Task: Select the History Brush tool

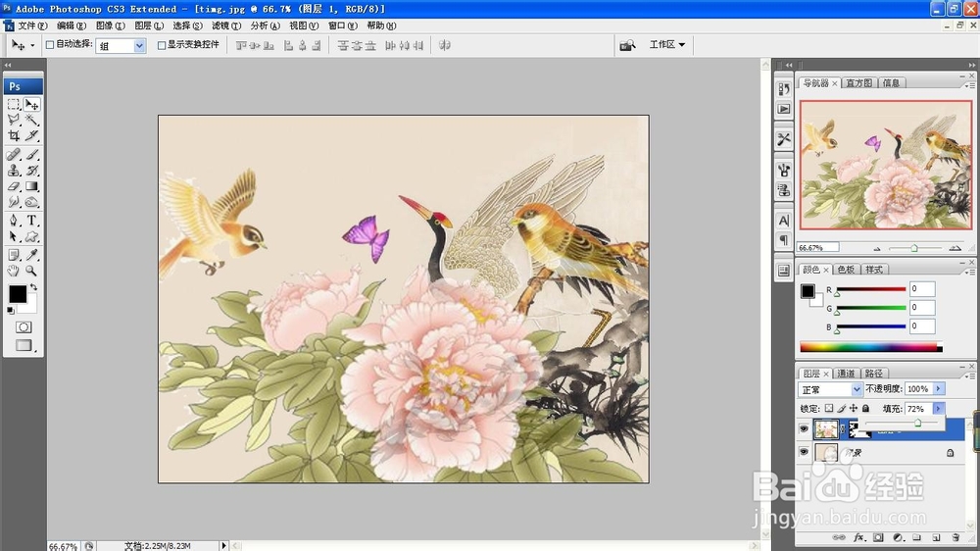Action: [32, 171]
